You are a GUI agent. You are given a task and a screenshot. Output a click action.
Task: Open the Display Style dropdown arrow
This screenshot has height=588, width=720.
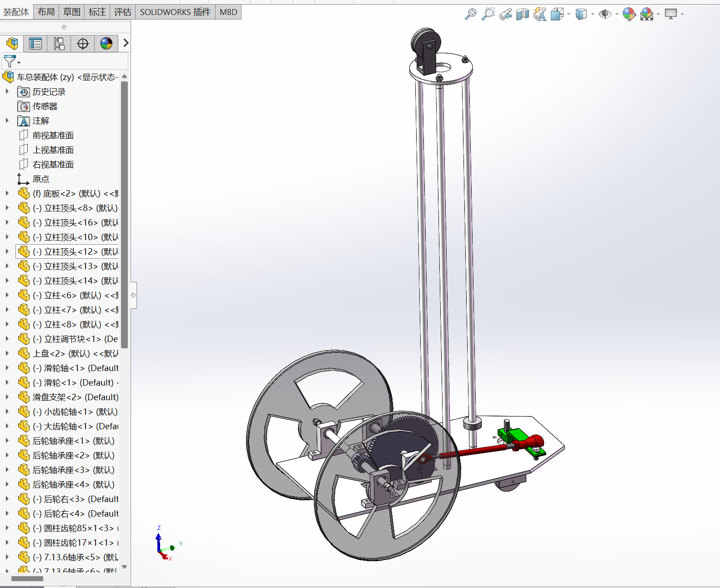click(593, 15)
